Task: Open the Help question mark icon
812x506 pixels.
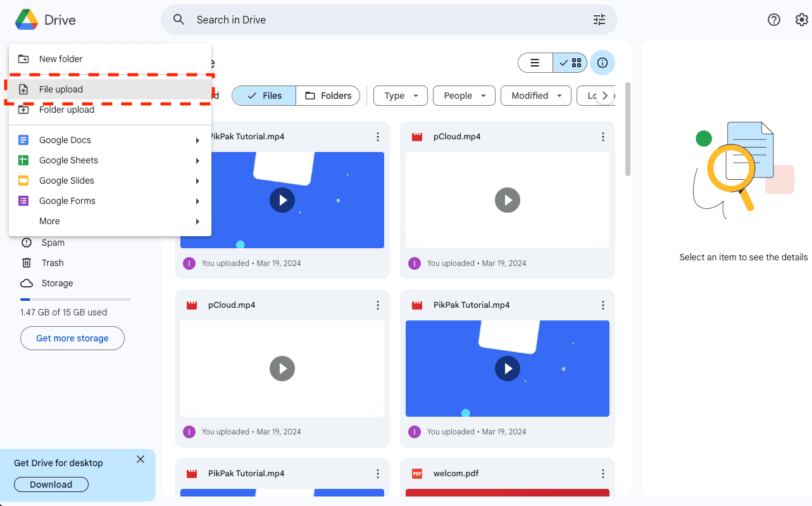Action: coord(773,20)
